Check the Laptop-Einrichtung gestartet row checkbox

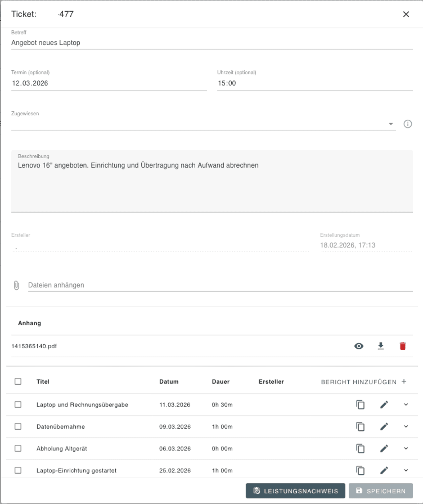tap(18, 470)
